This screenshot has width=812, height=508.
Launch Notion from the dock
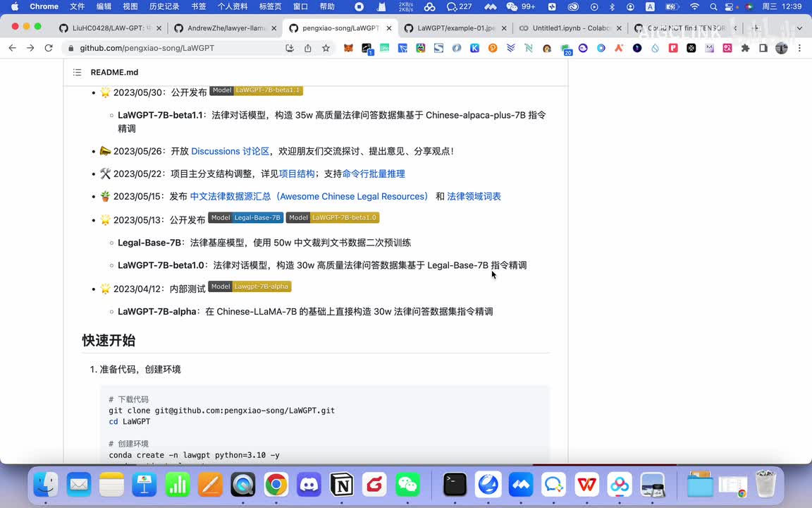pyautogui.click(x=342, y=485)
